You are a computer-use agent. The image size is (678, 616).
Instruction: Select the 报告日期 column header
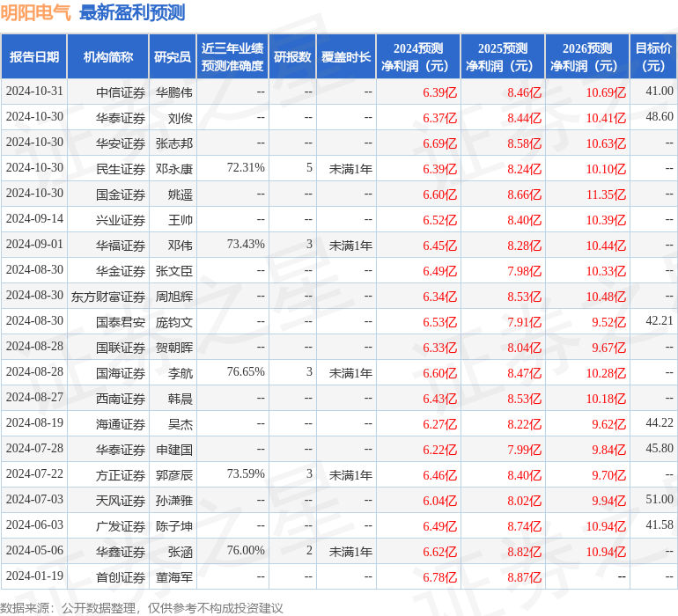coord(34,56)
